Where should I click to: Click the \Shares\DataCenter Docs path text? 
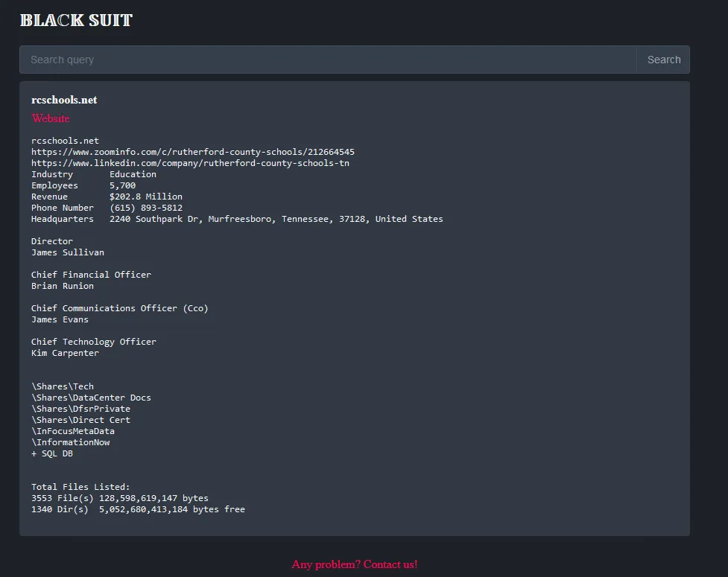91,398
